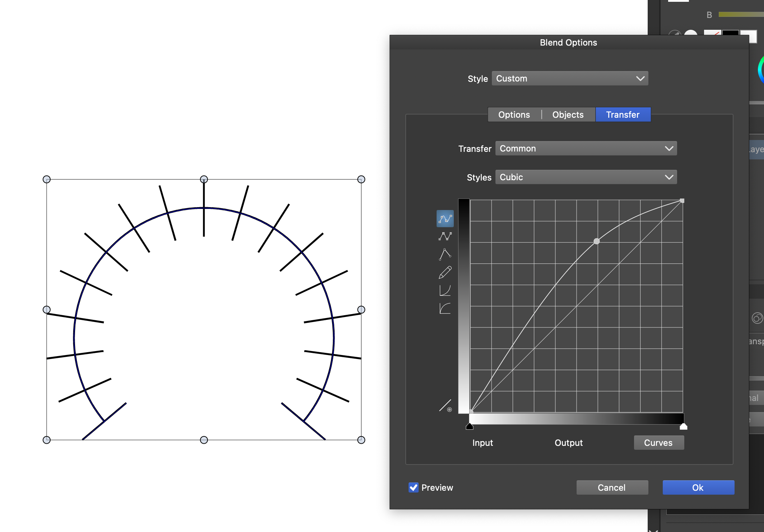Switch to the Objects tab
Screen dimensions: 764x532
[x=568, y=115]
